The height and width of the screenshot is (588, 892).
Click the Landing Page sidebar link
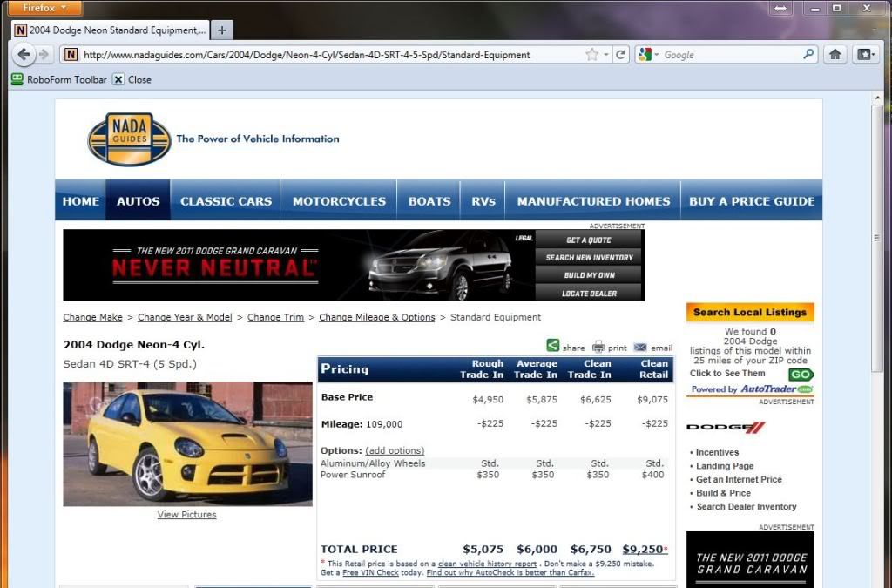(x=724, y=466)
